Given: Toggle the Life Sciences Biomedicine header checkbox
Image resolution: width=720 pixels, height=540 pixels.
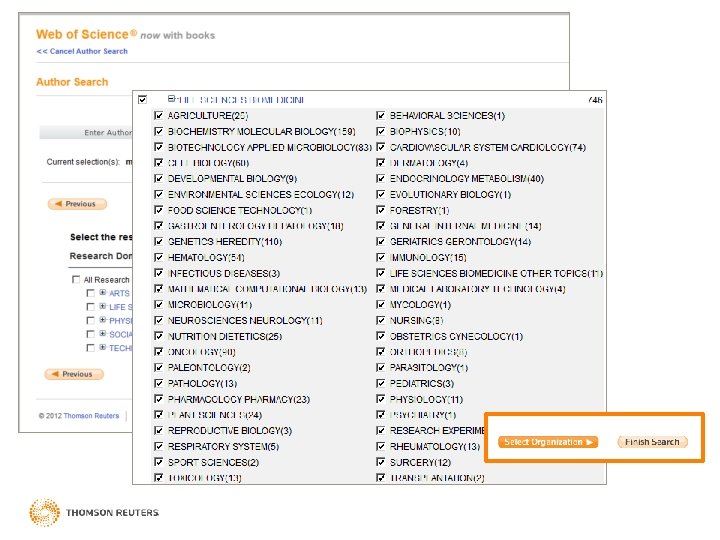Looking at the screenshot, I should tap(142, 100).
